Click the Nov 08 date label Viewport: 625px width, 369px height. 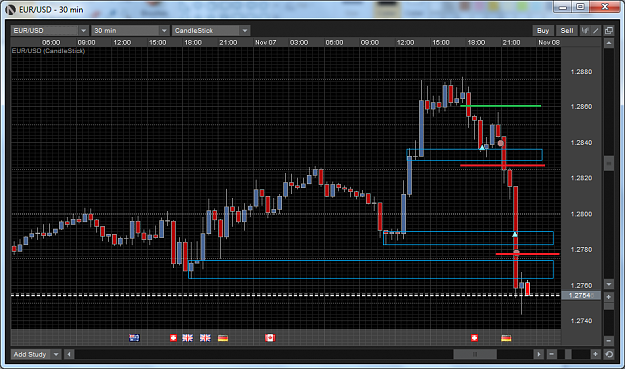549,42
